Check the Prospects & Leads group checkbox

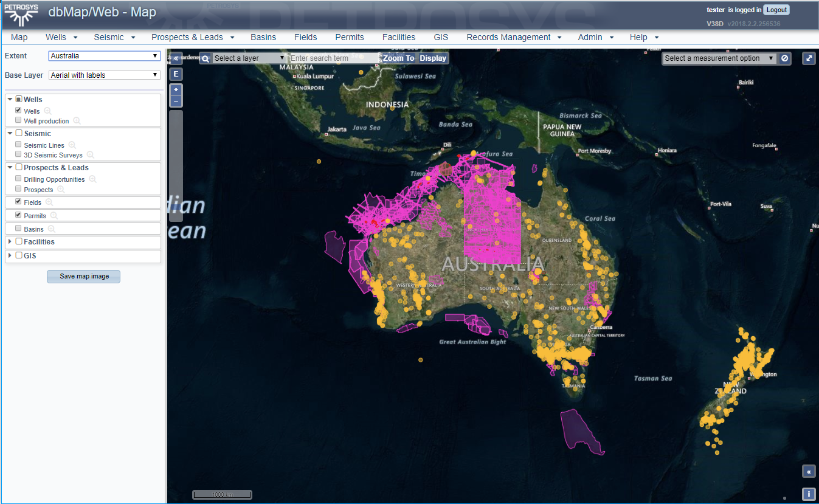click(x=19, y=167)
